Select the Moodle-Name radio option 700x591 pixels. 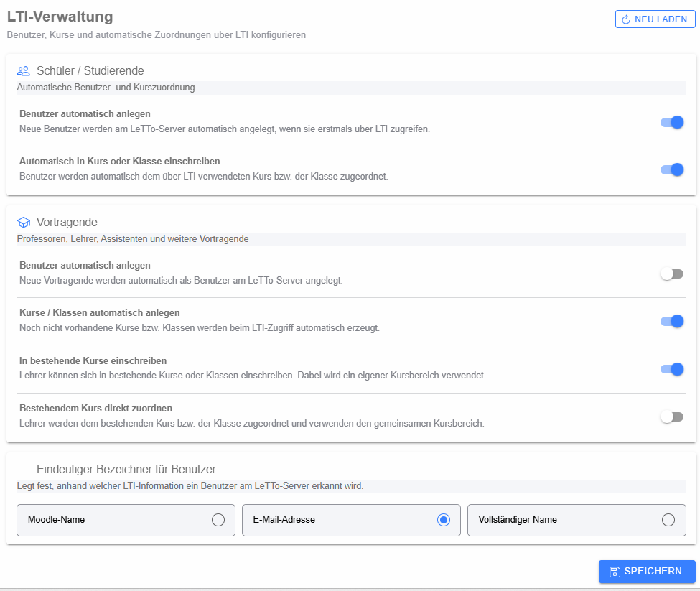pyautogui.click(x=126, y=520)
